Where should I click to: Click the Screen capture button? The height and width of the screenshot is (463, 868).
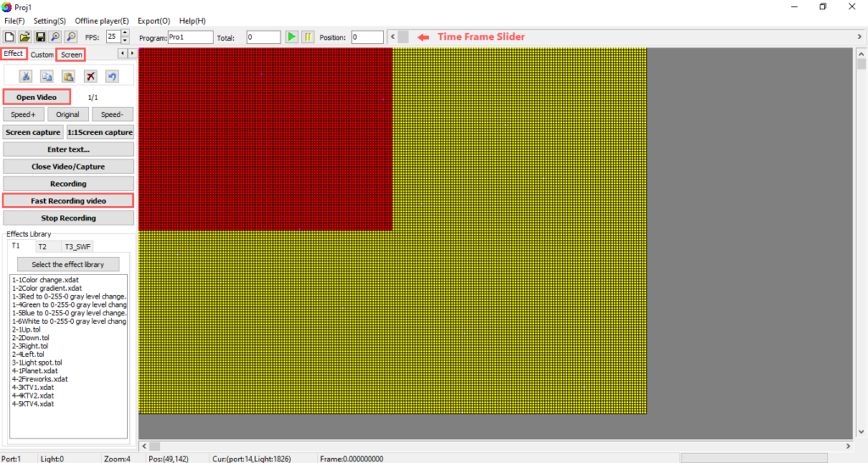(33, 131)
